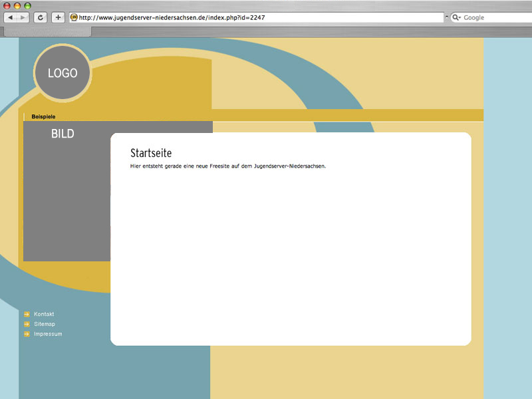Click the browser forward arrow button
The height and width of the screenshot is (399, 532).
23,17
